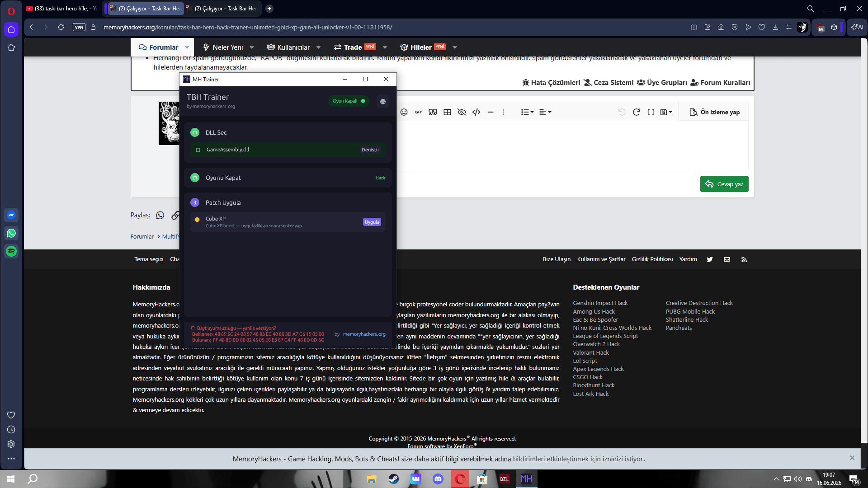868x488 pixels.
Task: Open Messenger in Opera sidebar
Action: [x=11, y=215]
